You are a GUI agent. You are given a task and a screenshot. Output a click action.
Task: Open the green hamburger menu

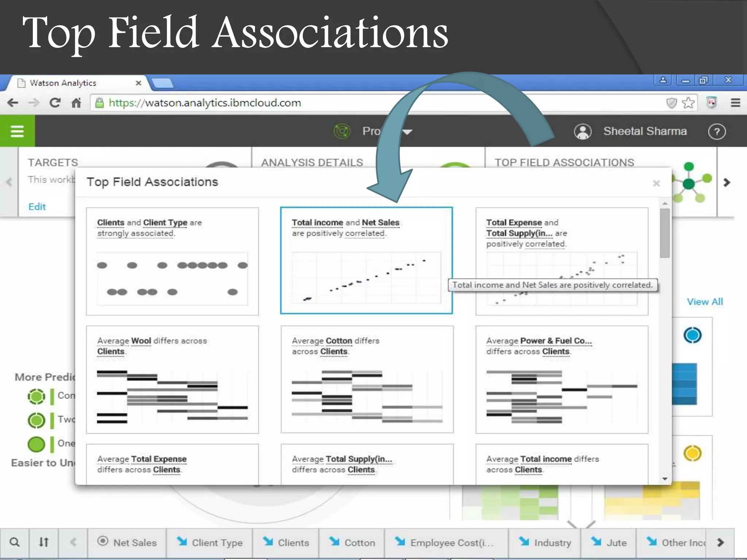coord(17,131)
